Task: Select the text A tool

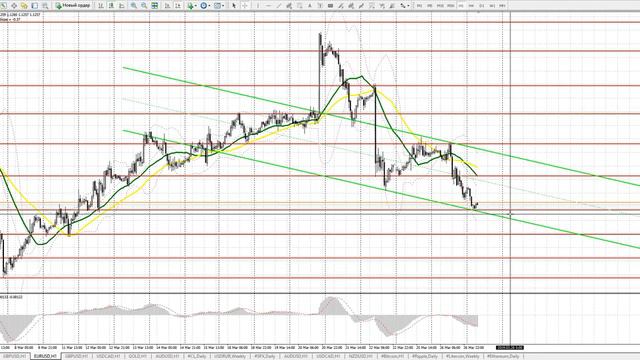Action: pos(310,6)
